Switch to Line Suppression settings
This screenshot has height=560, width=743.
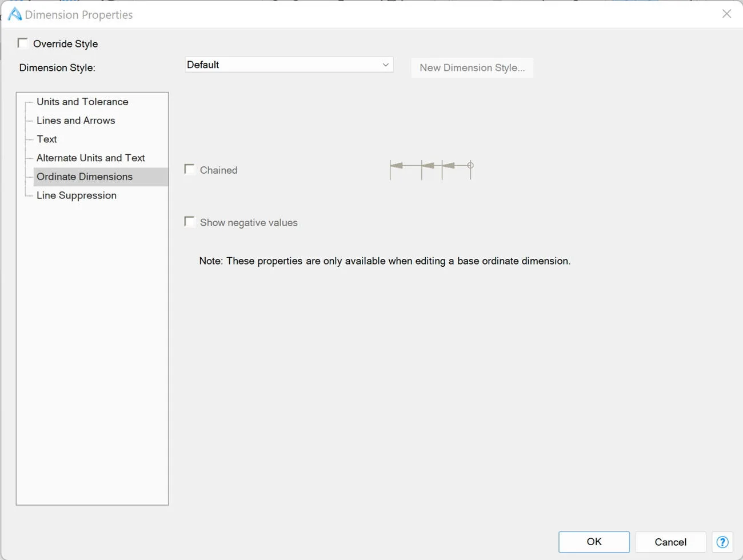(77, 195)
